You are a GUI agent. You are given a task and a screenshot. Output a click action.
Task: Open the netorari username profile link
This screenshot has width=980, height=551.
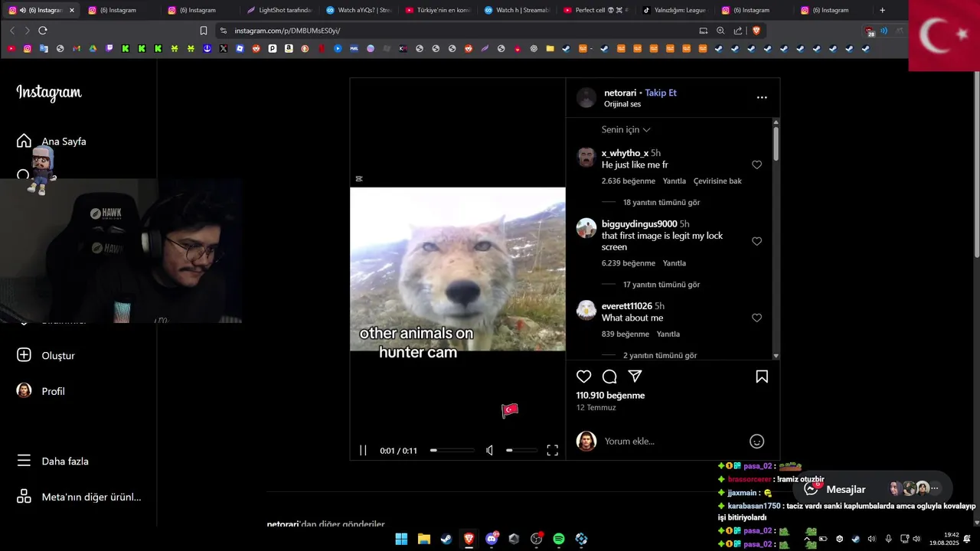point(620,93)
